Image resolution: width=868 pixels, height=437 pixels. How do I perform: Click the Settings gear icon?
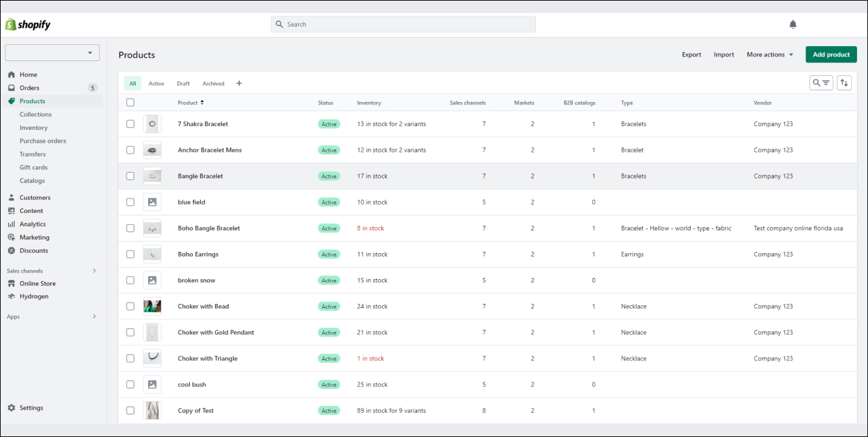[11, 408]
